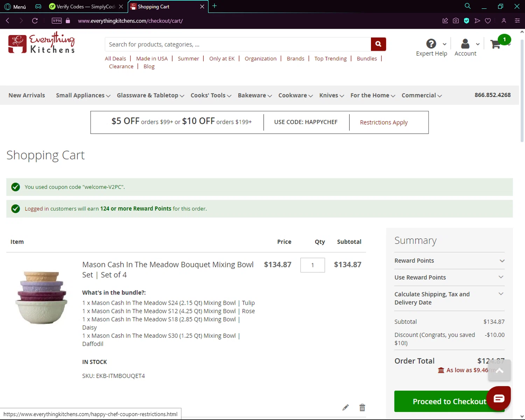The height and width of the screenshot is (420, 525).
Task: Switch to the Verify Codes SimplyCodes tab
Action: tap(86, 7)
